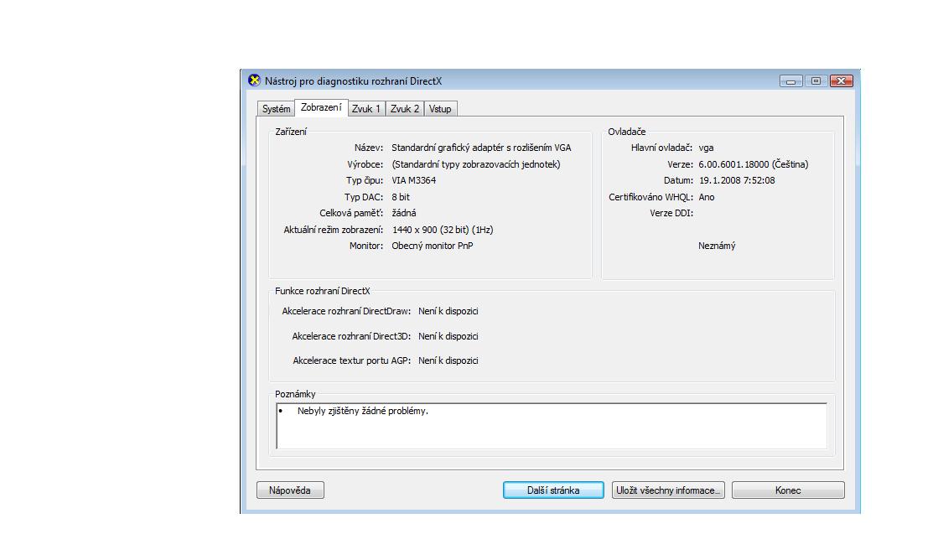Maximize the DirectX diagnostic window
Viewport: 938px width, 560px height.
coord(816,80)
